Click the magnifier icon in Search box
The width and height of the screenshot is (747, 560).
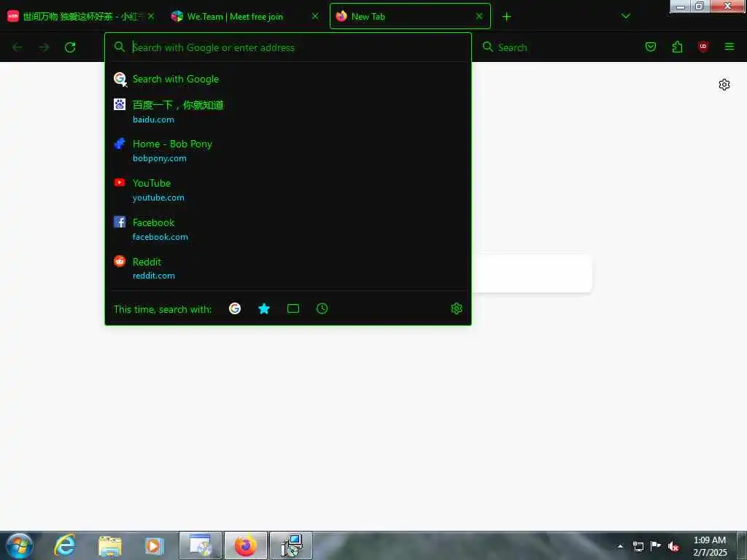click(487, 47)
